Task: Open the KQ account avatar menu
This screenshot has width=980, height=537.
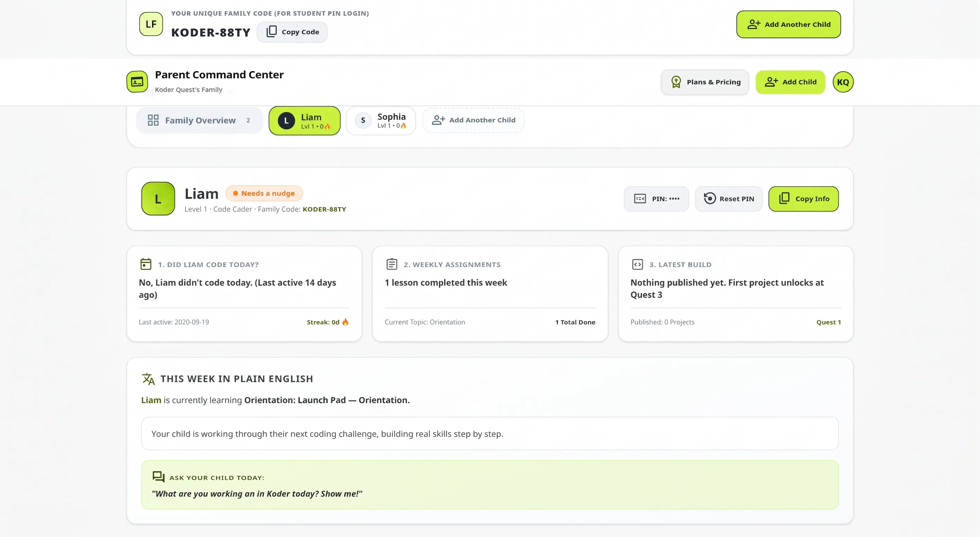Action: coord(843,82)
